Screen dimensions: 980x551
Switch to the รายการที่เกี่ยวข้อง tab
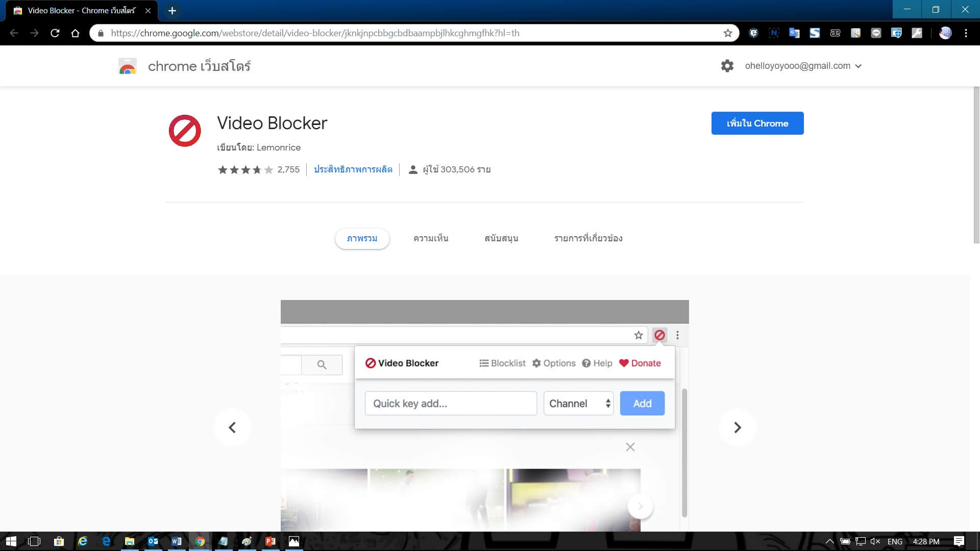(588, 238)
